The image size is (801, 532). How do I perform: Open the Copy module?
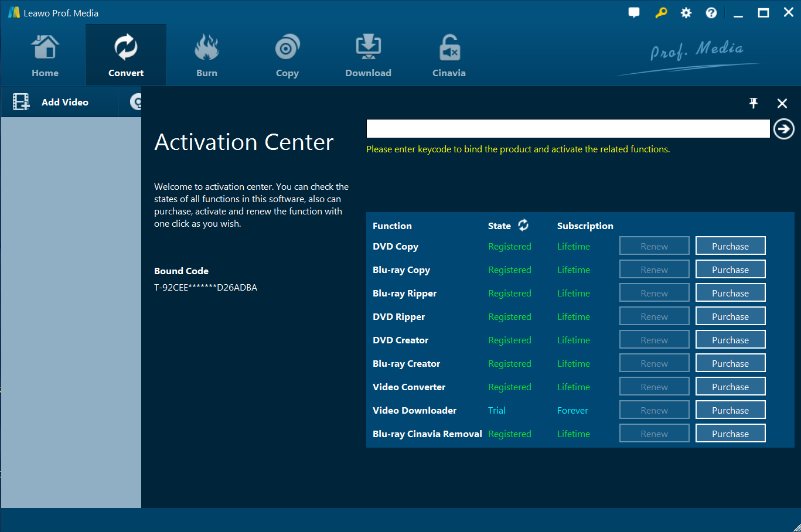287,56
